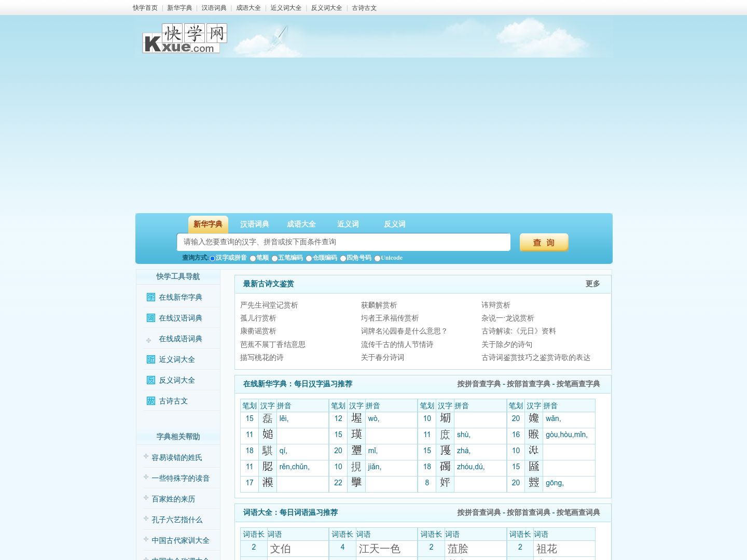Click the icon beside 反义词大全 in sidebar
Viewport: 747px width, 560px height.
coord(151,380)
